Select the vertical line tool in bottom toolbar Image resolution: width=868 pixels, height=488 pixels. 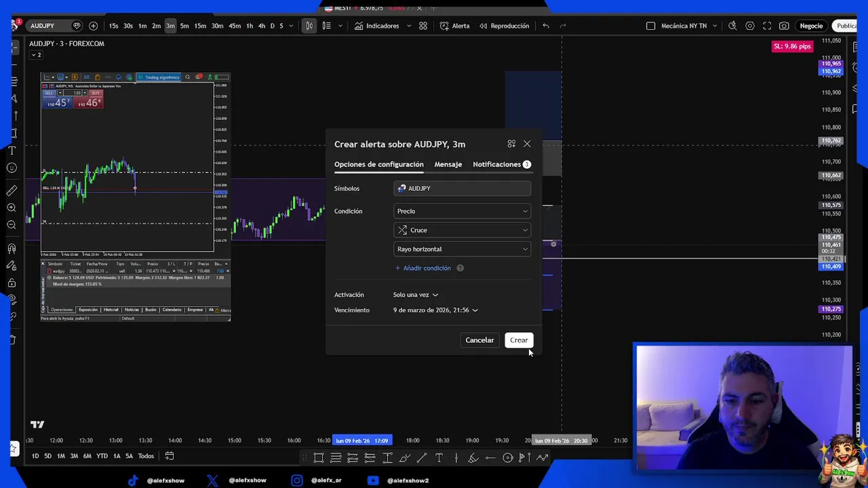pos(456,458)
